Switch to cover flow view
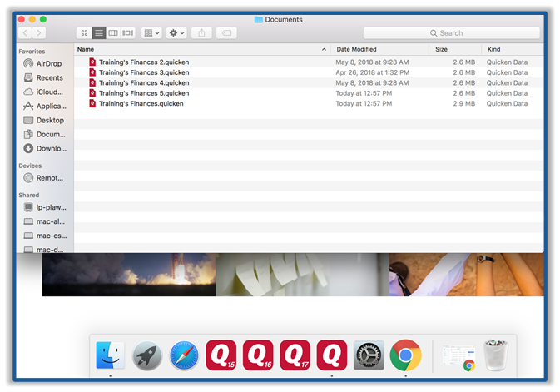The width and height of the screenshot is (560, 392). [x=127, y=32]
